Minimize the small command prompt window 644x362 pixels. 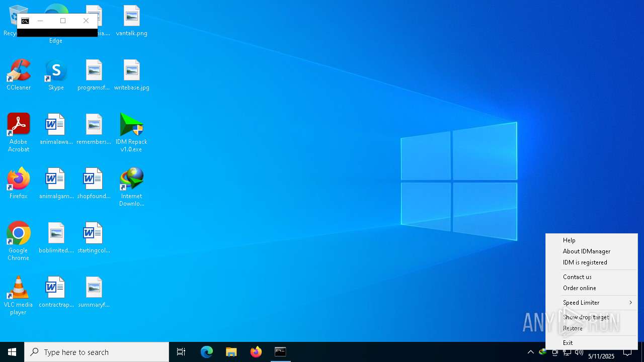(x=40, y=21)
